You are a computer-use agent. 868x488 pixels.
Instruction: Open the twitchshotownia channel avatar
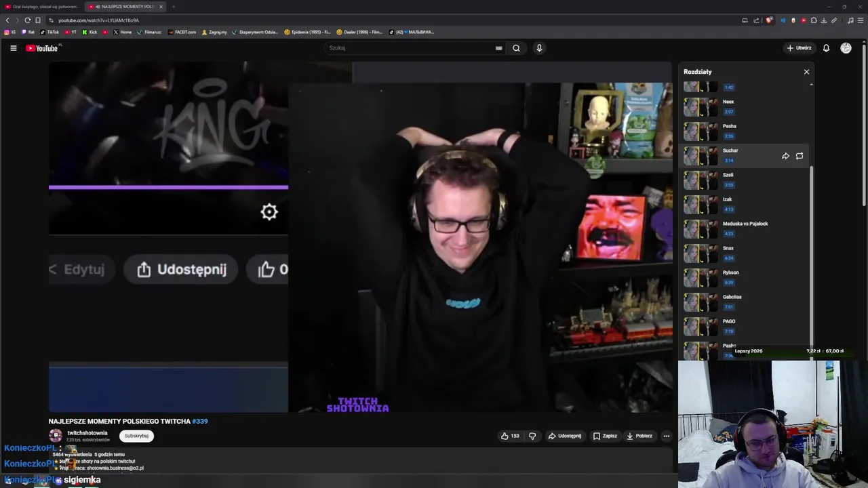tap(56, 436)
